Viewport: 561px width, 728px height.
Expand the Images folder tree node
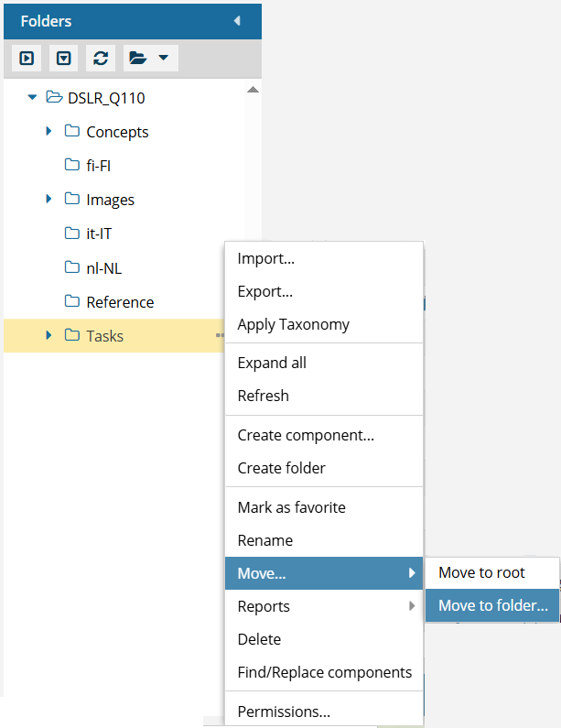tap(49, 200)
